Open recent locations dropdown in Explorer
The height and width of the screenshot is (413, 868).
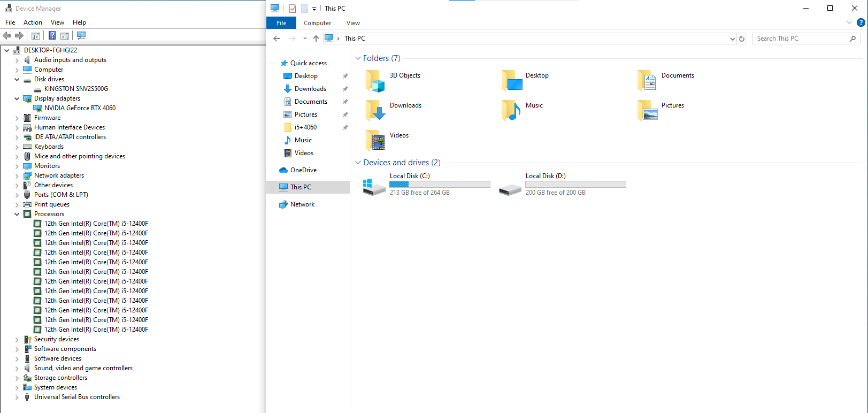pos(305,39)
